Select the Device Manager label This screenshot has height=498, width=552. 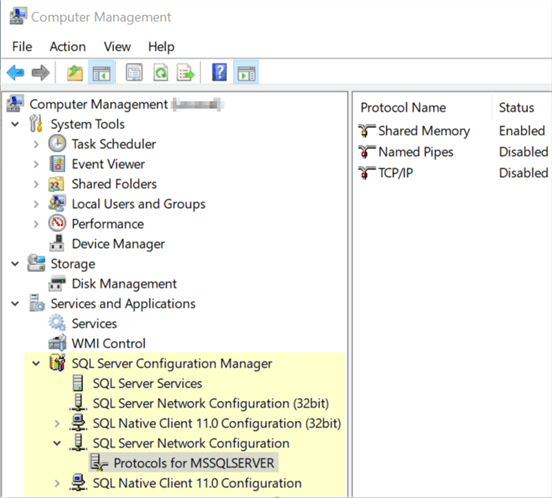click(118, 244)
